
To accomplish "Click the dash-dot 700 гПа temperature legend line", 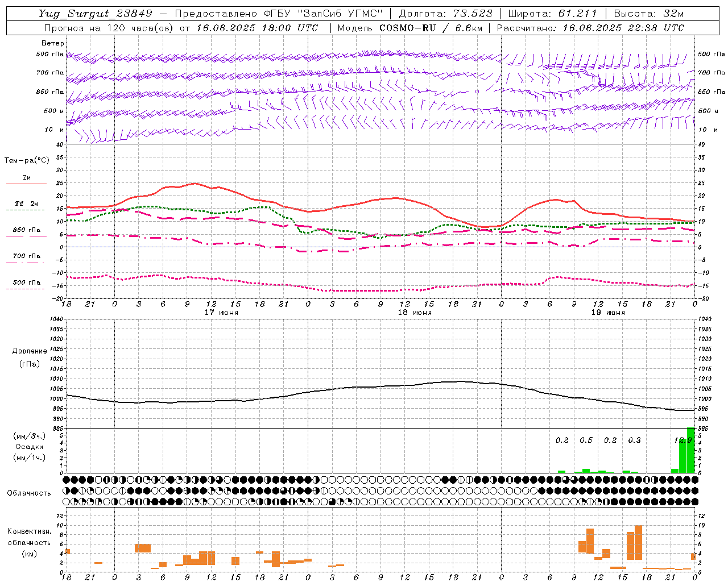I will coord(26,263).
